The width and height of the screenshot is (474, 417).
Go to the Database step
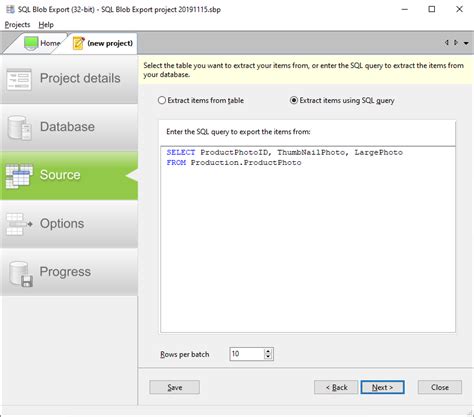click(x=69, y=128)
